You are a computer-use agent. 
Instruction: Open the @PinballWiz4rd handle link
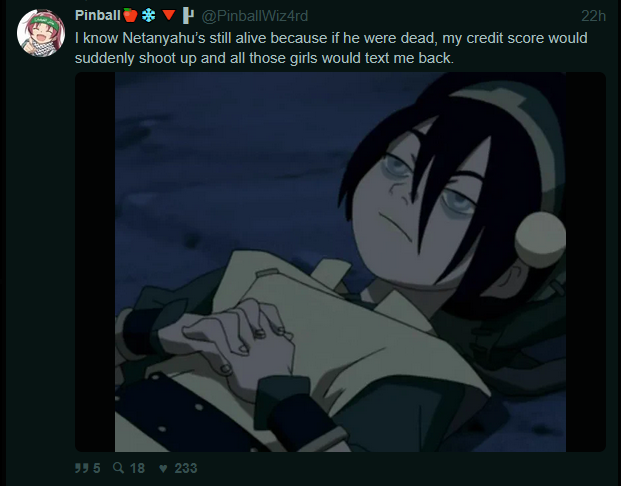coord(255,16)
